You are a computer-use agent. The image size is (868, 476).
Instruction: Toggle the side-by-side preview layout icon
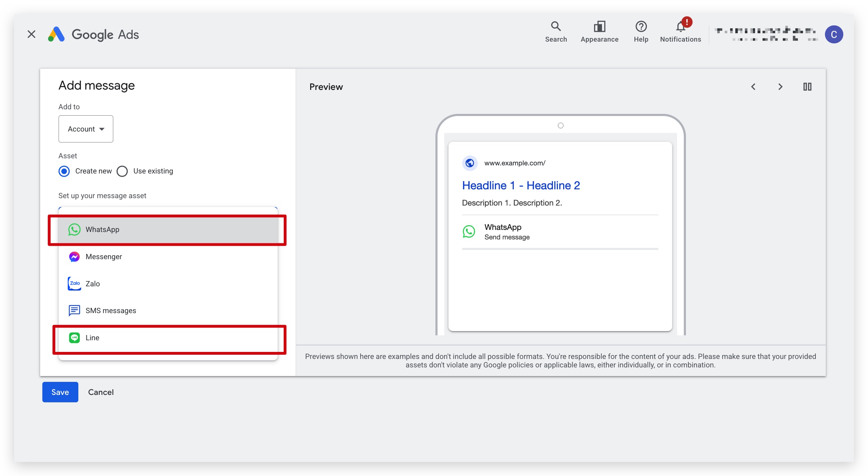(x=807, y=87)
